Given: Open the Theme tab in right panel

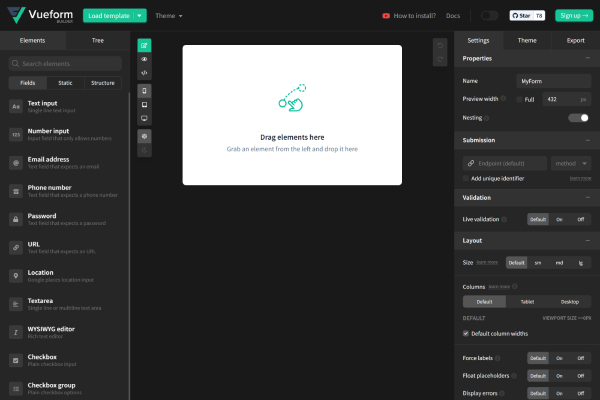Looking at the screenshot, I should (x=527, y=40).
